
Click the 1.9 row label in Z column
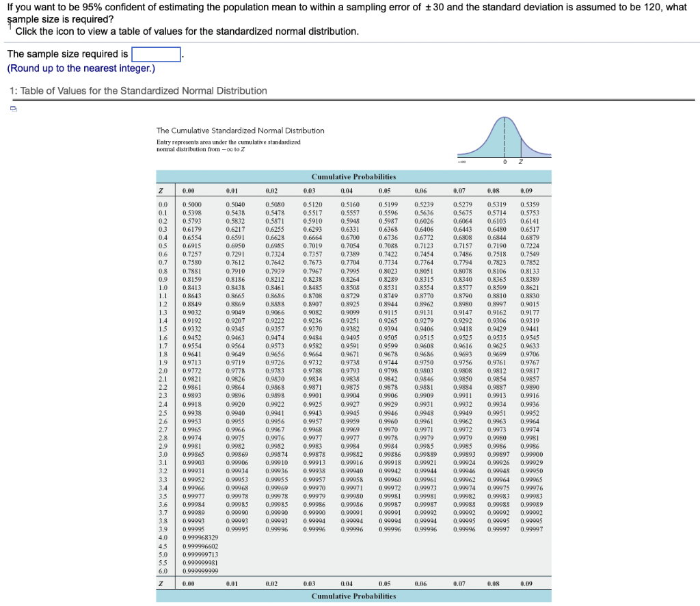(163, 363)
